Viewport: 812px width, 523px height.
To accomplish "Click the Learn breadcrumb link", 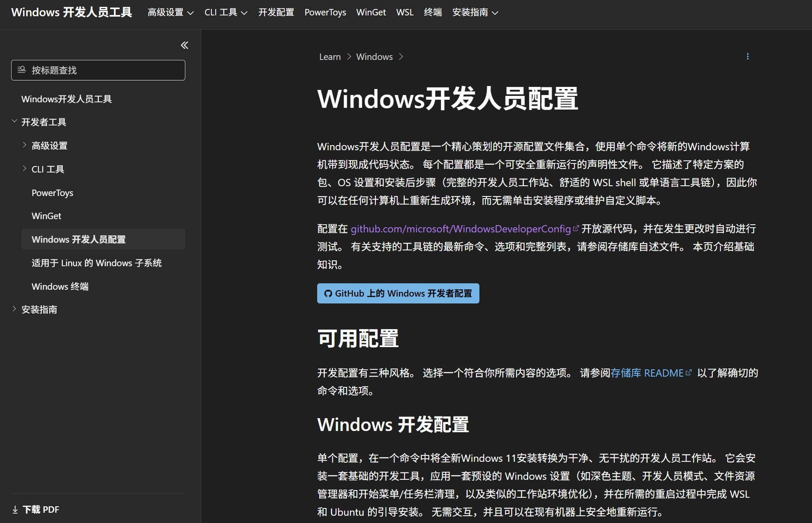I will click(x=330, y=56).
